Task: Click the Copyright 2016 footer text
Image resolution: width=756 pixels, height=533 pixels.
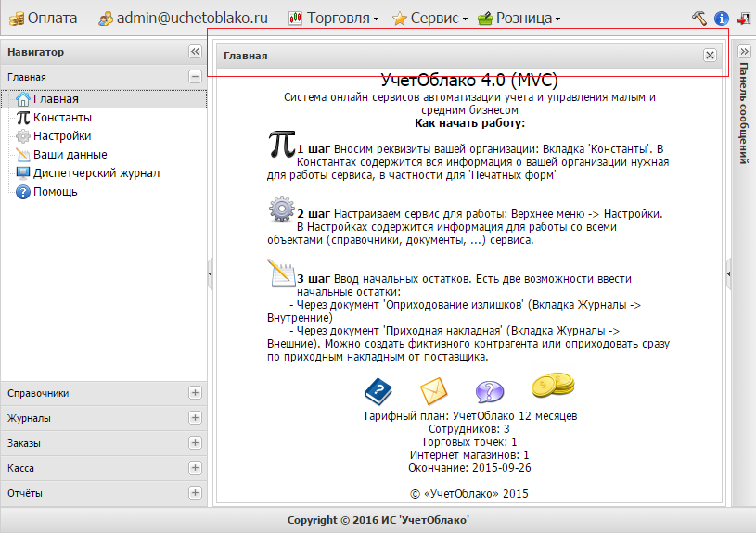Action: pyautogui.click(x=378, y=520)
